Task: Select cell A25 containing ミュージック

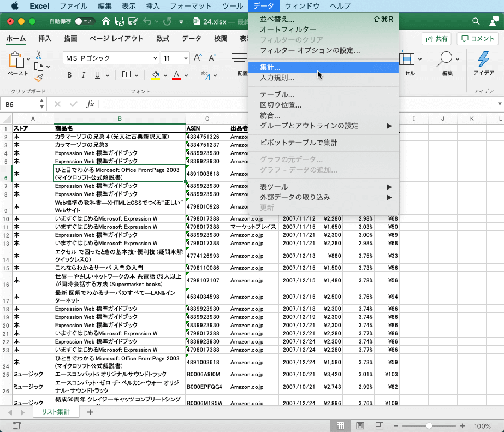Action: (x=33, y=374)
